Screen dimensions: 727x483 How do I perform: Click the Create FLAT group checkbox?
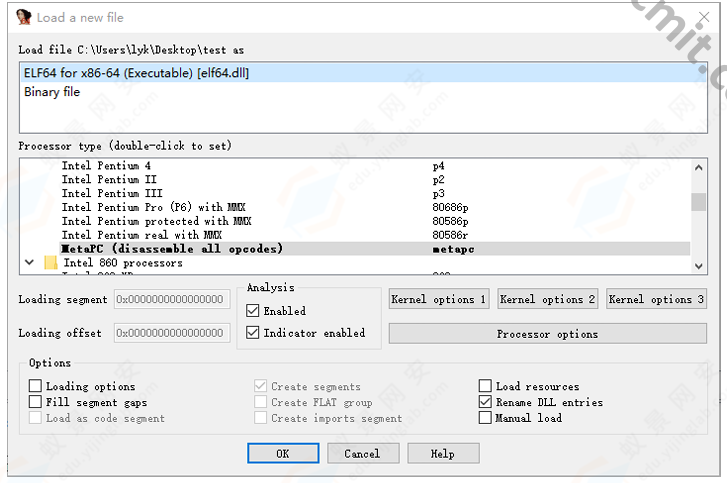tap(261, 401)
